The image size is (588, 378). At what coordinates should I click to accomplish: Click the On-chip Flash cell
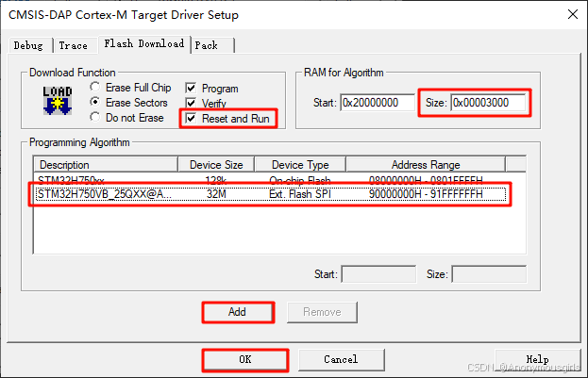tap(300, 180)
